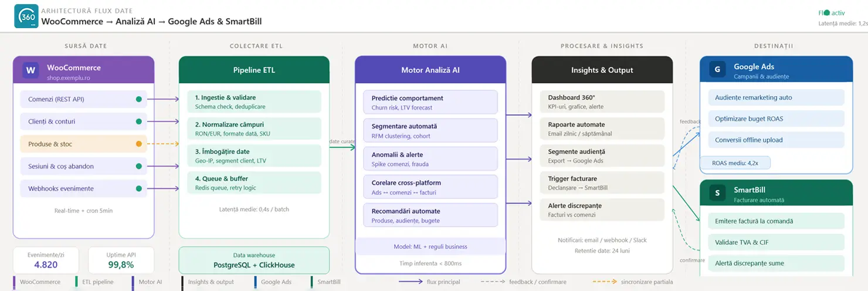This screenshot has height=291, width=868.
Task: Click the WooCommerce legend color swatch
Action: 14,282
